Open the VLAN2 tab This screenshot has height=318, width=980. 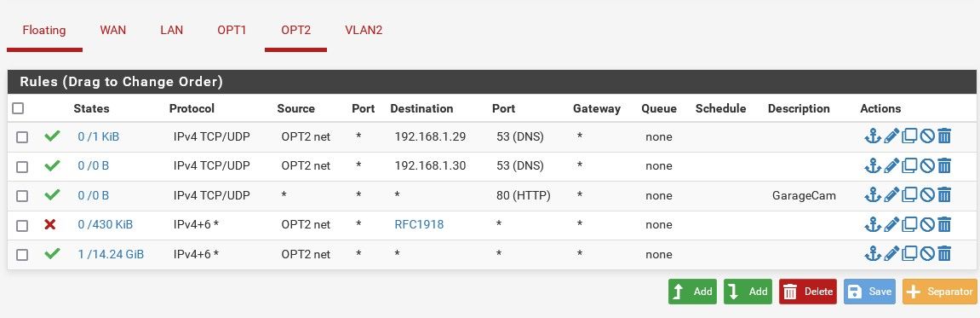click(x=364, y=30)
